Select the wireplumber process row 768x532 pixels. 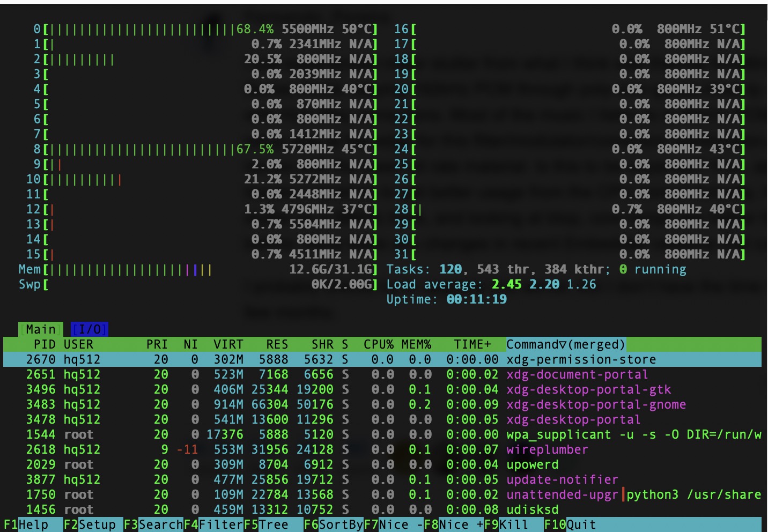(382, 449)
